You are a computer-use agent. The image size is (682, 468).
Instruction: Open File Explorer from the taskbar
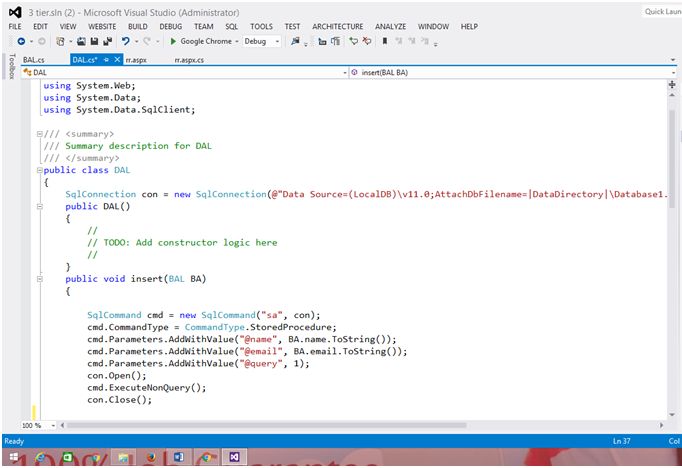pyautogui.click(x=123, y=457)
